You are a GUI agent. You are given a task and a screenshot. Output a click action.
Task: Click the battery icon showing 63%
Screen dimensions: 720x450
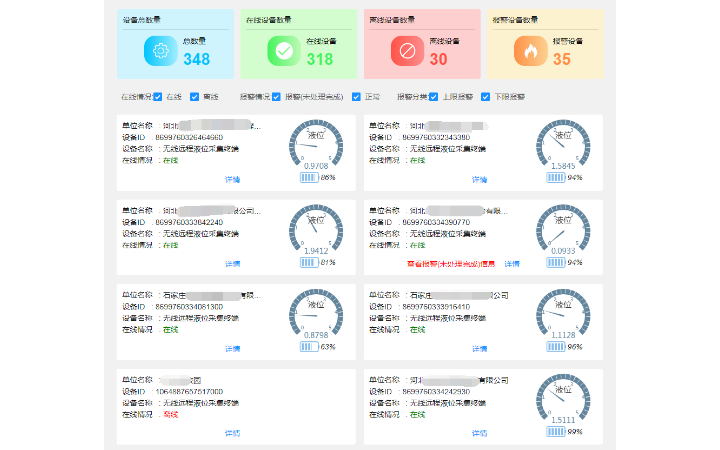point(309,347)
